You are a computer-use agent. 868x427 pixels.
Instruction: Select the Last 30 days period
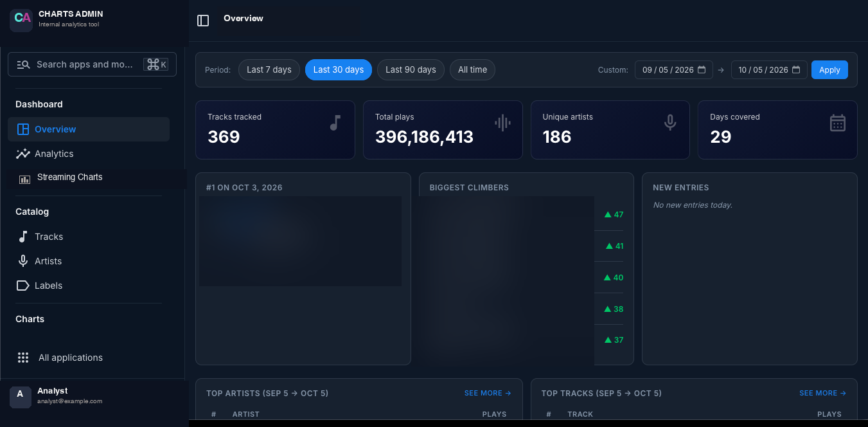pos(339,69)
